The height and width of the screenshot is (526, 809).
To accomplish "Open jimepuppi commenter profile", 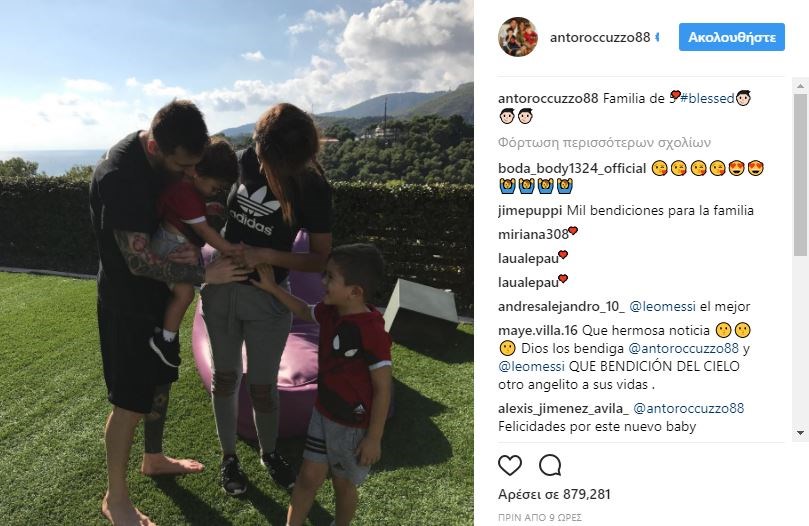I will click(530, 211).
